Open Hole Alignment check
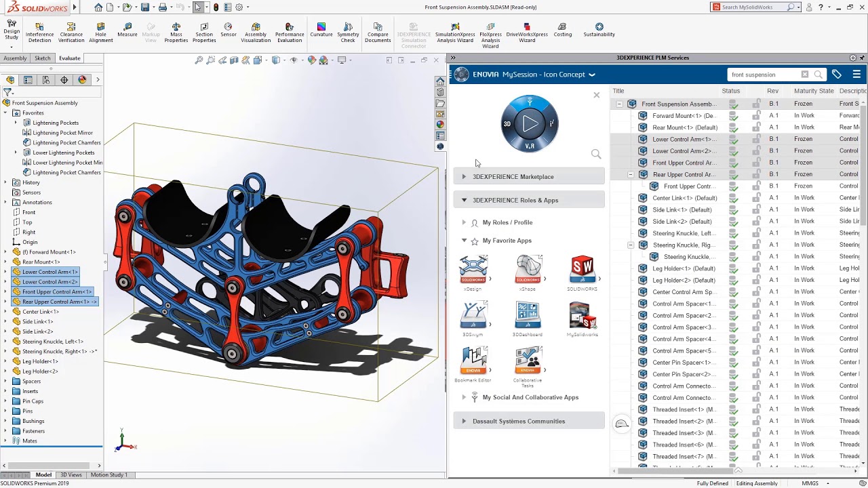The height and width of the screenshot is (488, 868). pos(100,33)
